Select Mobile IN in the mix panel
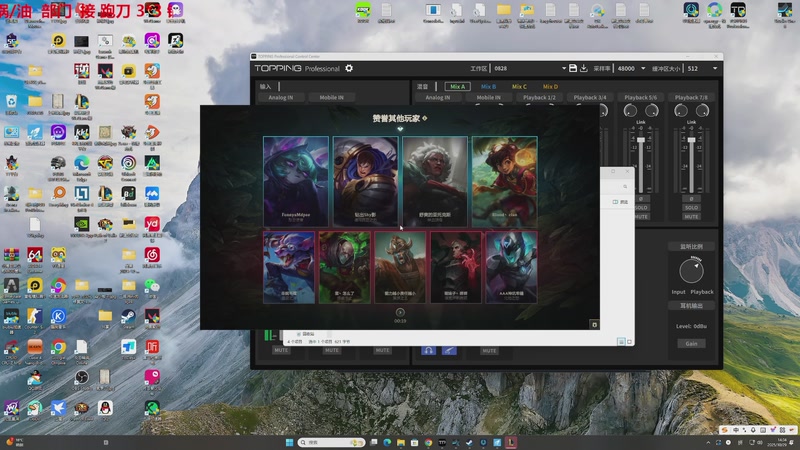Viewport: 800px width, 450px height. coord(488,97)
